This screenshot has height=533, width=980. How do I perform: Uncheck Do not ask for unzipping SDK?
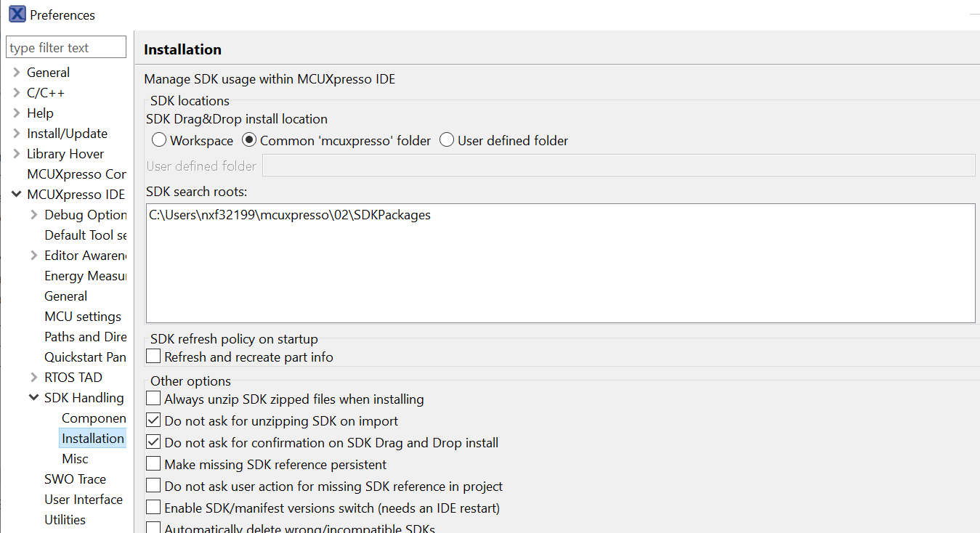153,420
